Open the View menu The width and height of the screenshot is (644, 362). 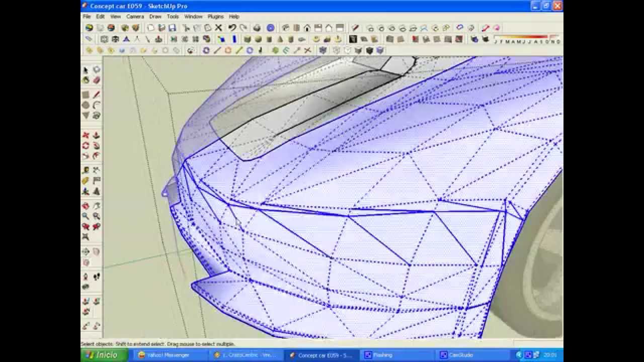pos(115,17)
